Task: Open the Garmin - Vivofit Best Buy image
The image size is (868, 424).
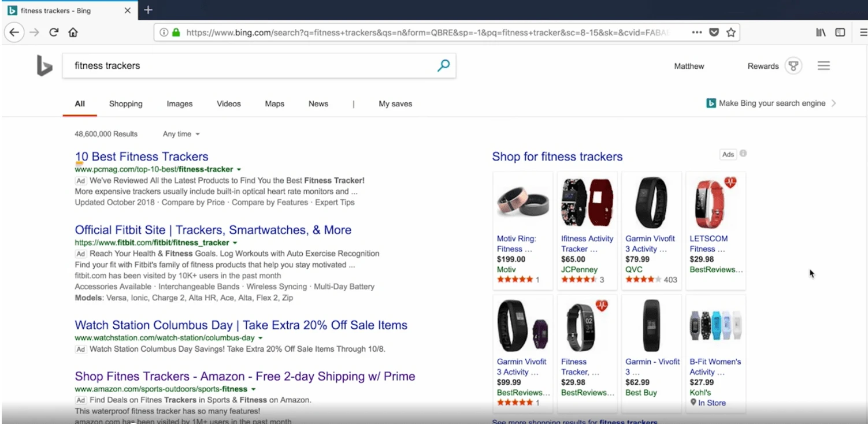Action: point(651,325)
